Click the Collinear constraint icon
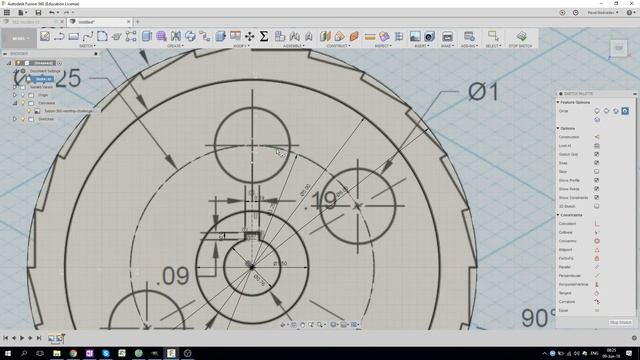Viewport: 640px width, 360px height. tap(597, 232)
